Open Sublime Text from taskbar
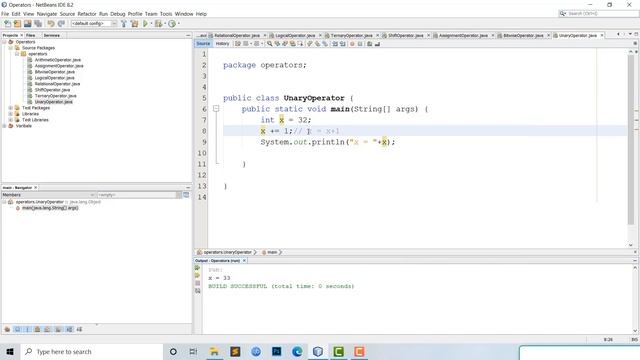 [x=235, y=351]
